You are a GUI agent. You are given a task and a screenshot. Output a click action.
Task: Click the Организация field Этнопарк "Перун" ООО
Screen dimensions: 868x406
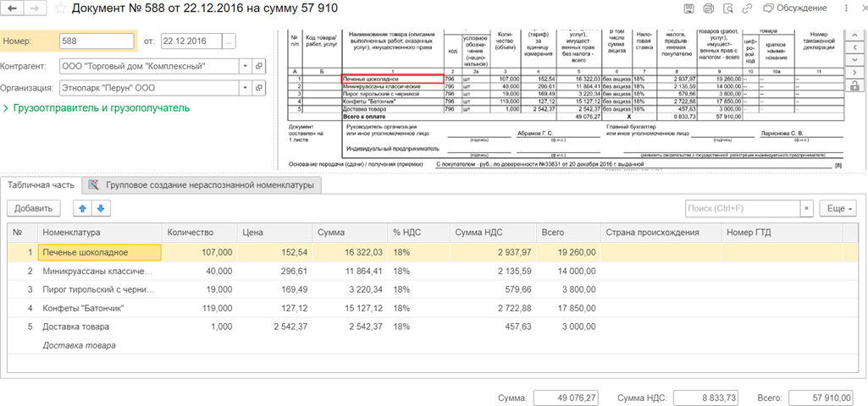(x=149, y=87)
